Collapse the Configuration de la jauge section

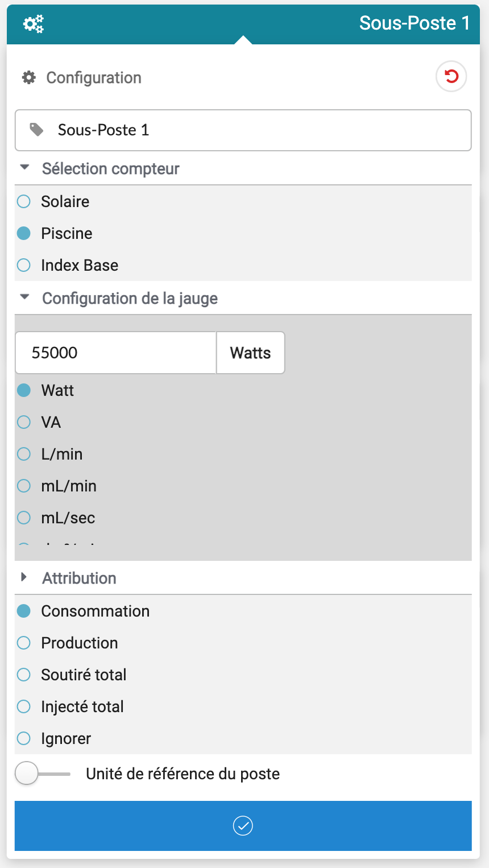pyautogui.click(x=24, y=297)
